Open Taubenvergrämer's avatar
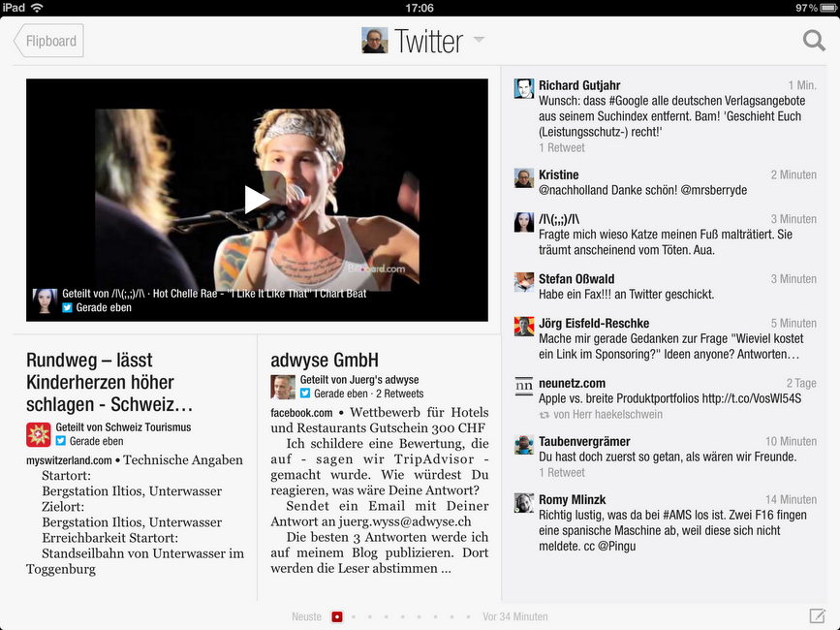The image size is (840, 630). 524,445
